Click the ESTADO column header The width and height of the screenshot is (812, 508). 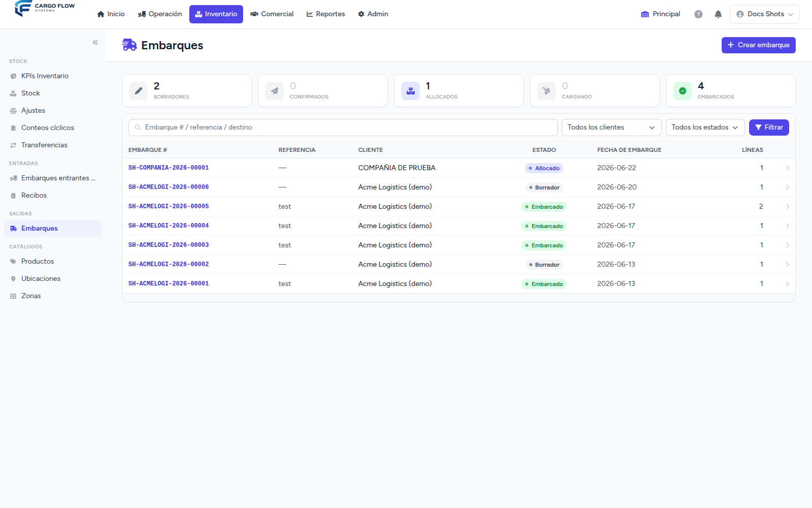(x=544, y=150)
